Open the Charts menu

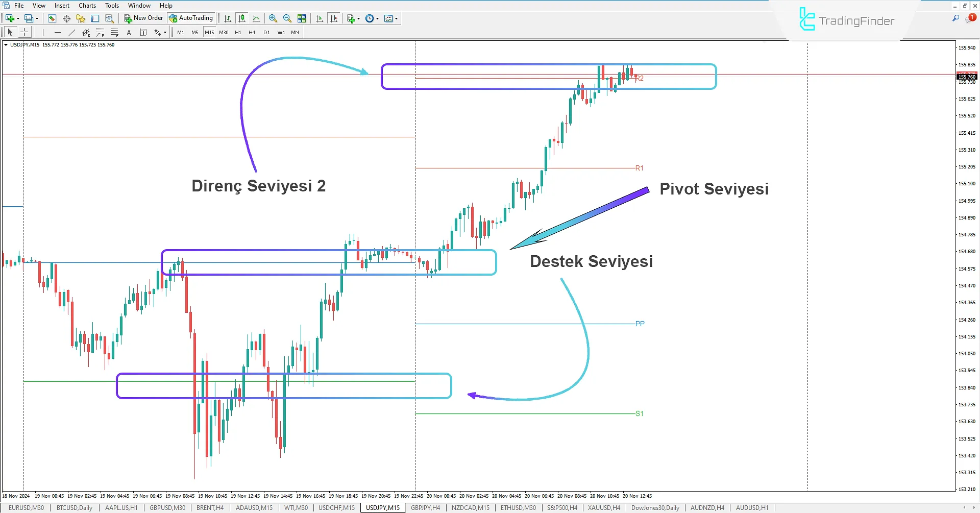tap(87, 5)
